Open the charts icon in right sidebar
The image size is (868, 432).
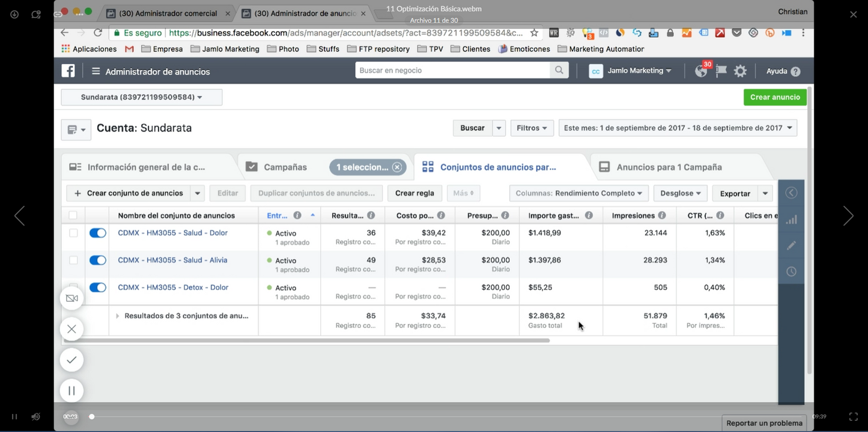coord(791,219)
